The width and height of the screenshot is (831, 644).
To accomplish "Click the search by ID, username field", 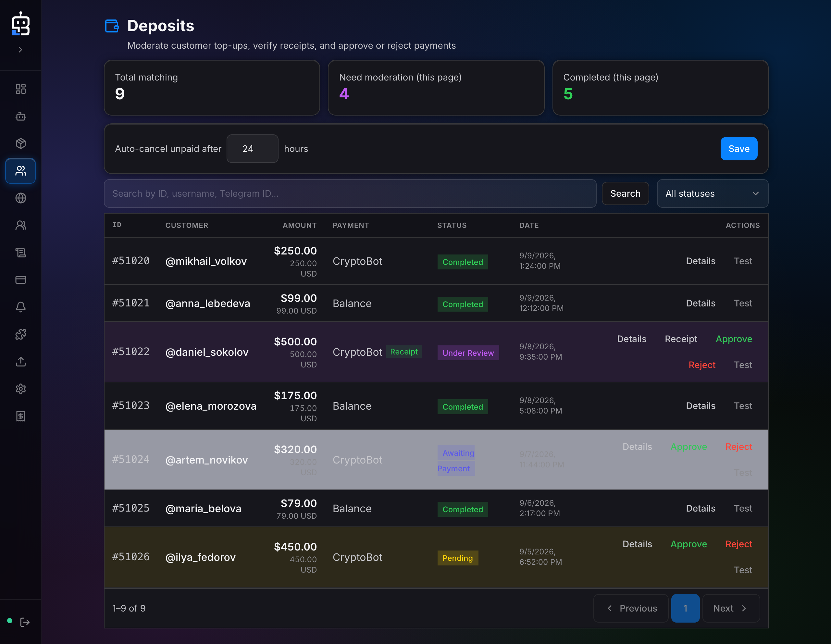I will point(350,193).
